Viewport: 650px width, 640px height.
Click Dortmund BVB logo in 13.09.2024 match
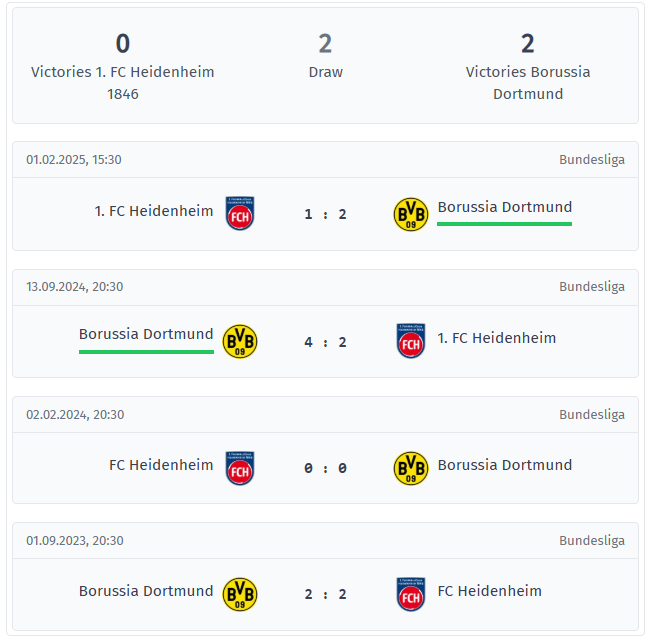click(x=240, y=341)
